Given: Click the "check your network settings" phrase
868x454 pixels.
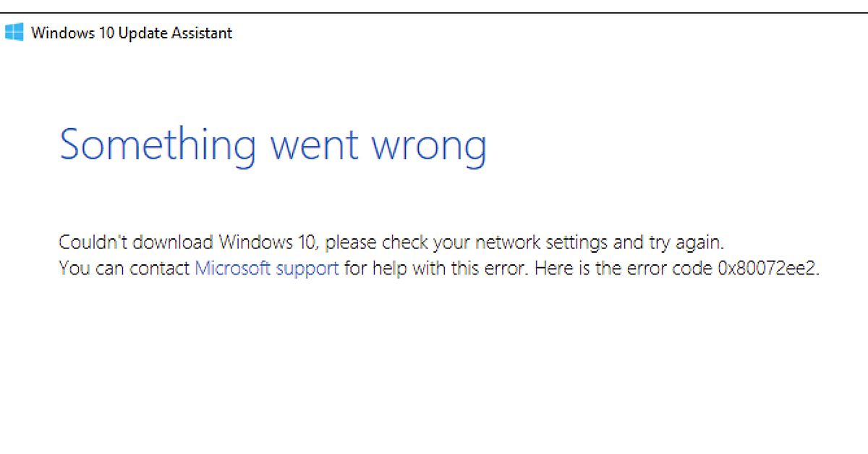Looking at the screenshot, I should 495,241.
